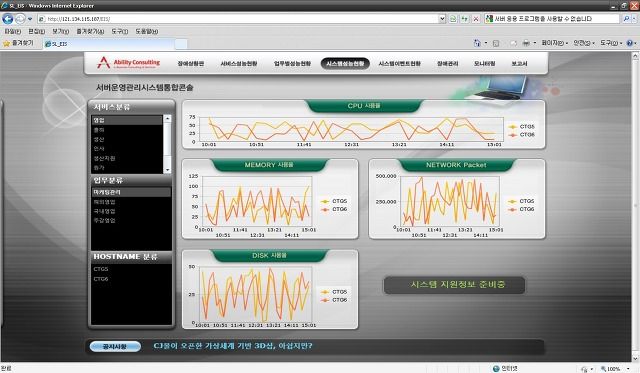This screenshot has width=640, height=373.
Task: Open the 안전 (Safety) dropdown menu
Action: (x=584, y=43)
